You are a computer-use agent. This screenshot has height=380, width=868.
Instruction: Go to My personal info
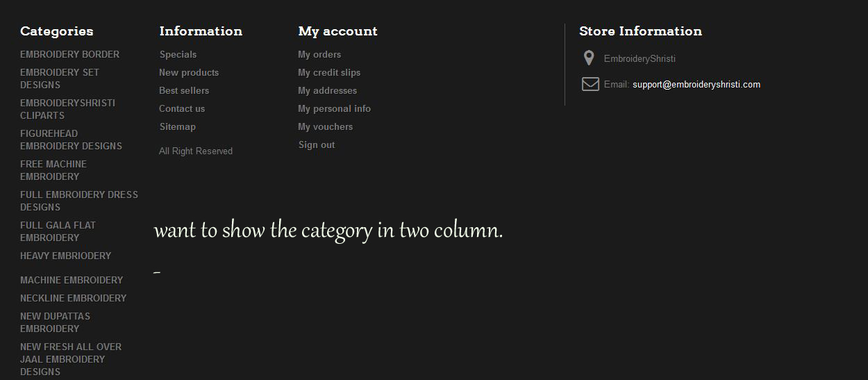334,108
